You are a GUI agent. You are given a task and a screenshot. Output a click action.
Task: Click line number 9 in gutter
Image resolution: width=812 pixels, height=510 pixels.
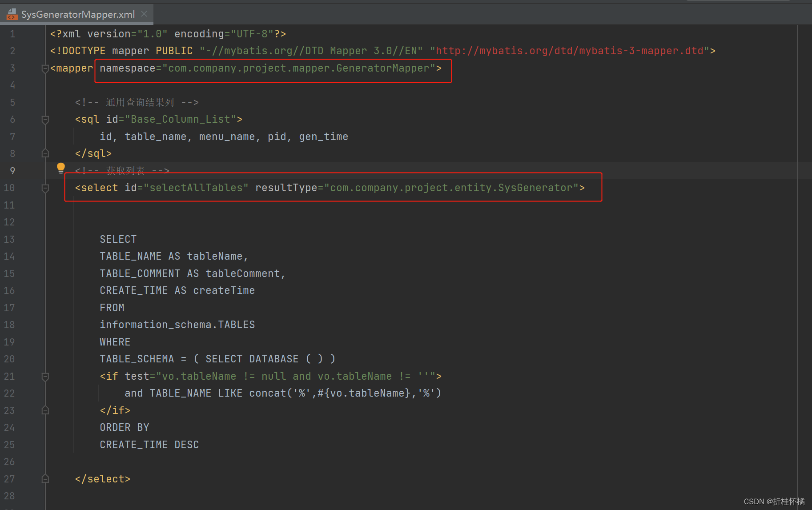pos(12,171)
